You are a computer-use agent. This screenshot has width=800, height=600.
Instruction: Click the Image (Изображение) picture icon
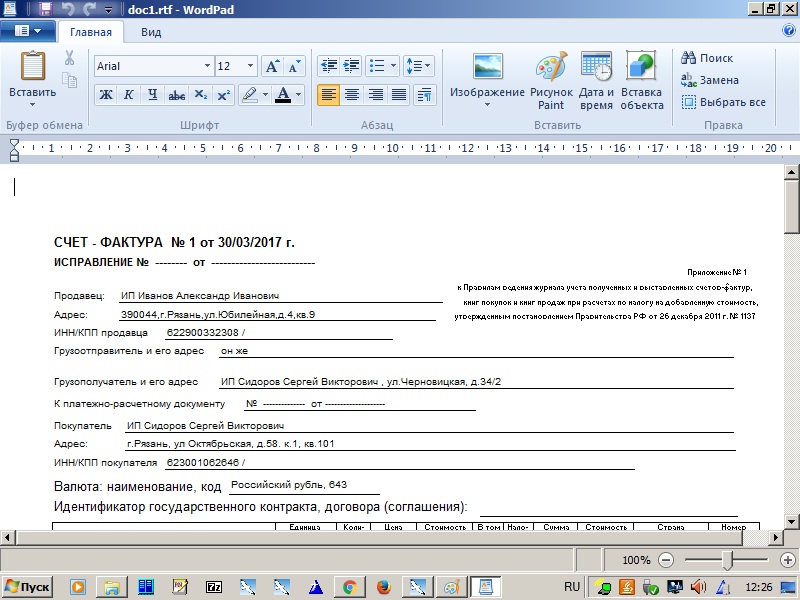(x=487, y=68)
